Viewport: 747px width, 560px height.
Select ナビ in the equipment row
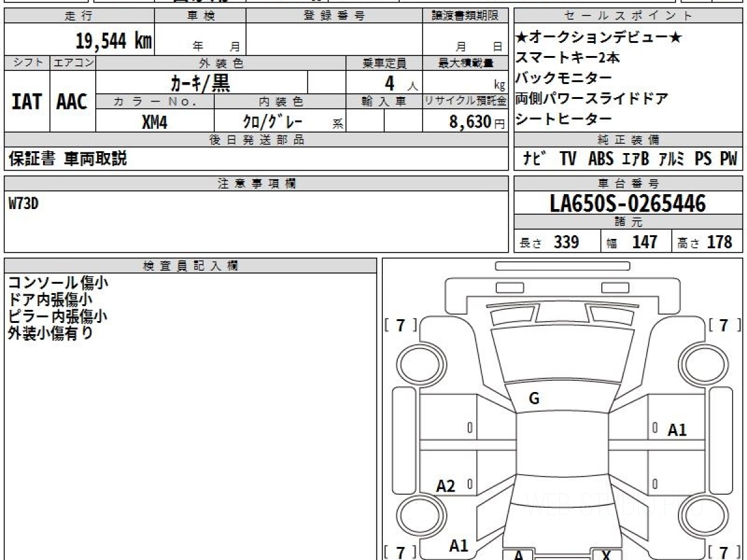pyautogui.click(x=534, y=159)
